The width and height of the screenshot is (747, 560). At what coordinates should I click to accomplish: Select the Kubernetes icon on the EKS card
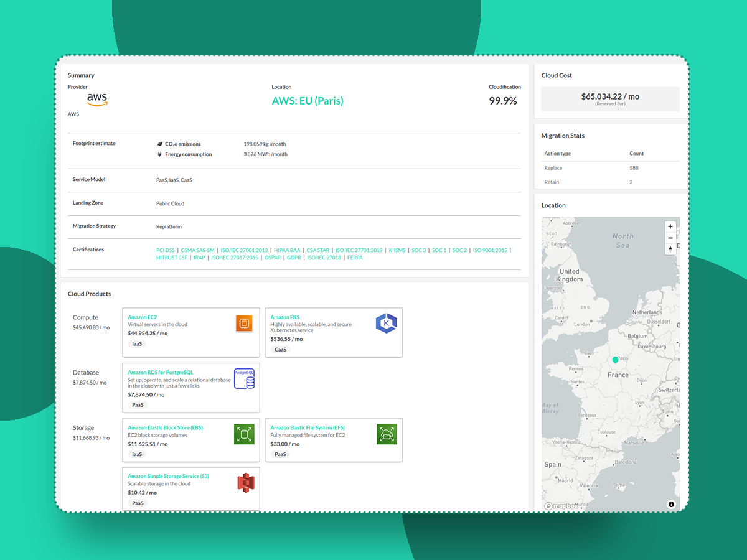pyautogui.click(x=387, y=323)
